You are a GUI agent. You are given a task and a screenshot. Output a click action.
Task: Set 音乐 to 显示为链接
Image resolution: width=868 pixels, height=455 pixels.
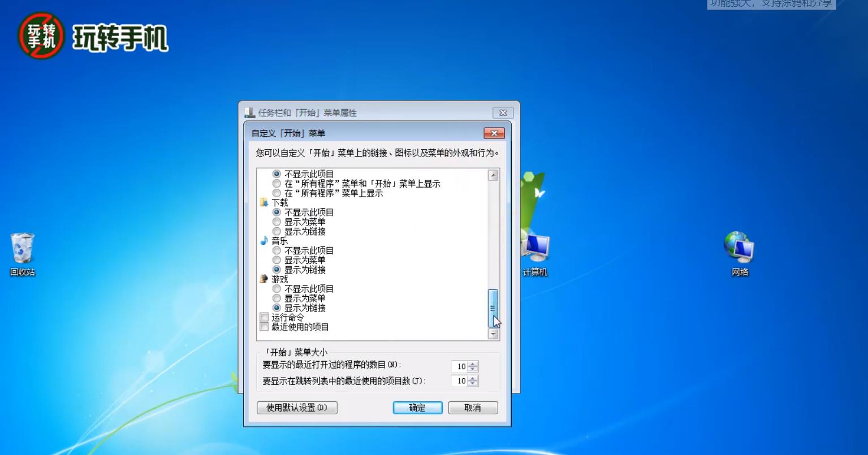277,270
